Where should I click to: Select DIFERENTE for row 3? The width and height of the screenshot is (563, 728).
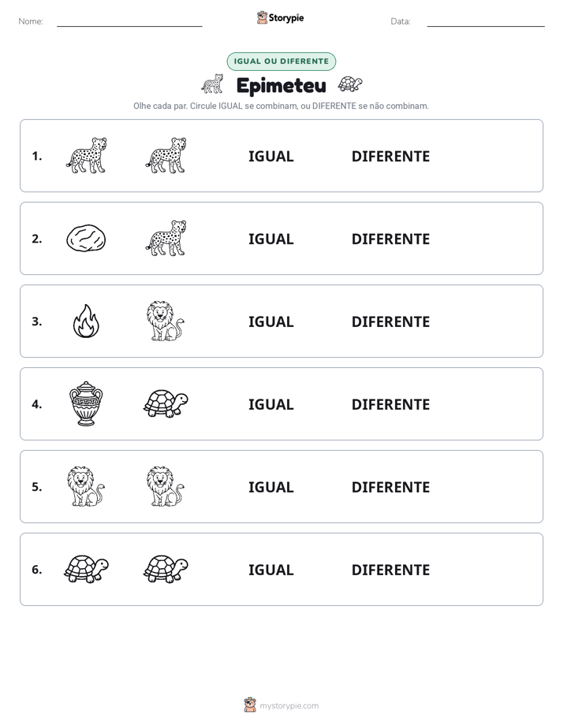tap(390, 321)
